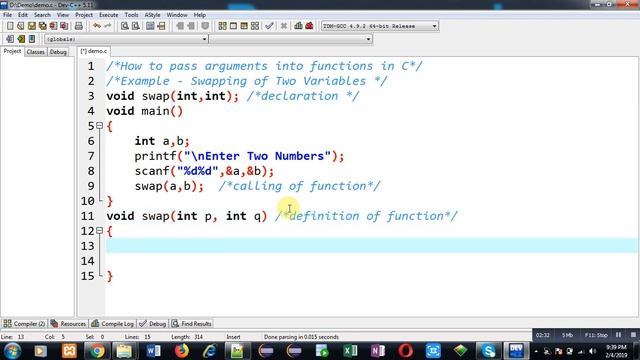The image size is (640, 360).
Task: Open the Window menu
Action: tap(177, 15)
